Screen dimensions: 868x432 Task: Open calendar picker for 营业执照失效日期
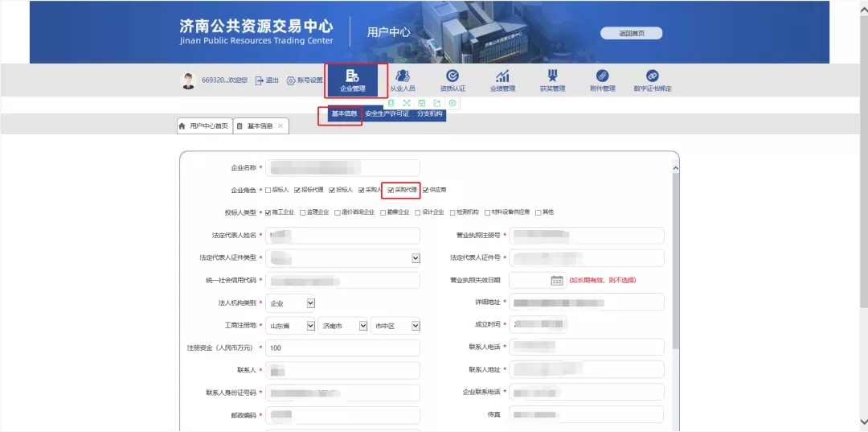[557, 280]
